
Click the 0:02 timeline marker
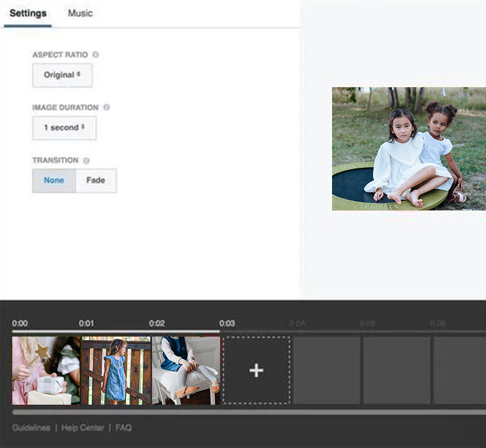156,323
